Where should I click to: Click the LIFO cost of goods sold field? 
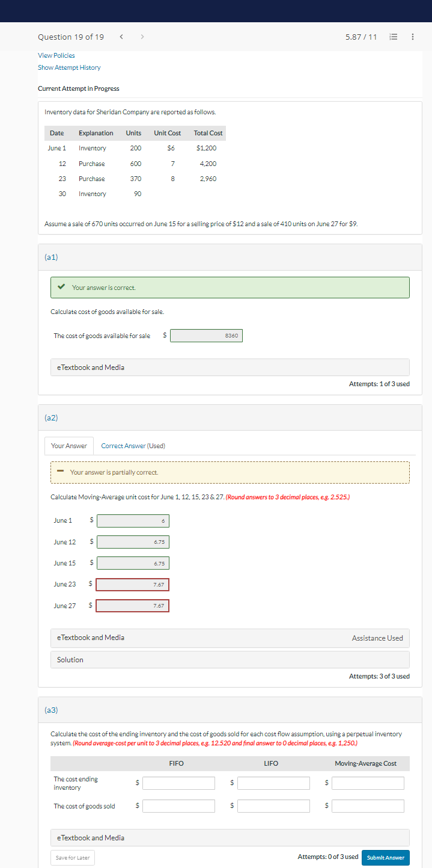click(273, 805)
